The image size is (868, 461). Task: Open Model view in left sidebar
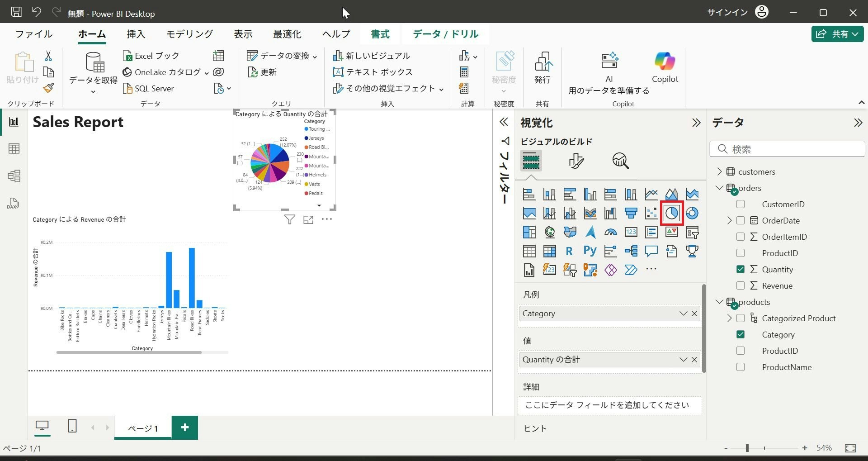[14, 176]
